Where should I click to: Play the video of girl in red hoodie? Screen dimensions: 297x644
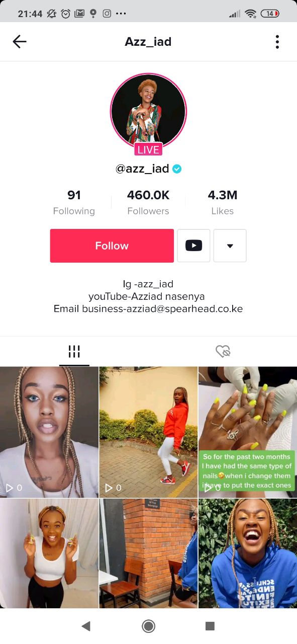(x=148, y=432)
